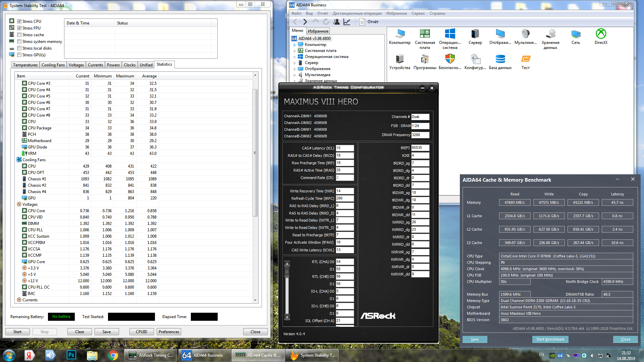This screenshot has height=362, width=644.
Task: Click the ASRock timing list scrollbar slider
Action: 287,271
